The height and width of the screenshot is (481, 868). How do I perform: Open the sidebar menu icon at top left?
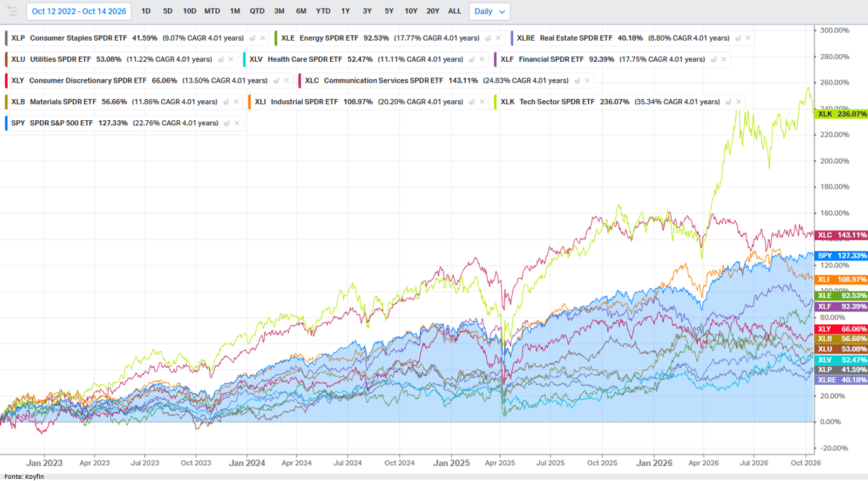tap(11, 11)
